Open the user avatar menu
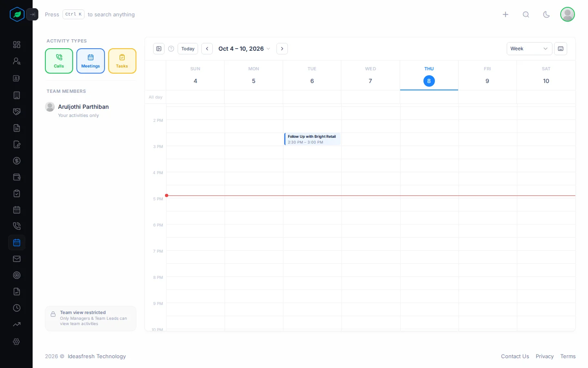Viewport: 588px width, 368px height. click(x=568, y=14)
